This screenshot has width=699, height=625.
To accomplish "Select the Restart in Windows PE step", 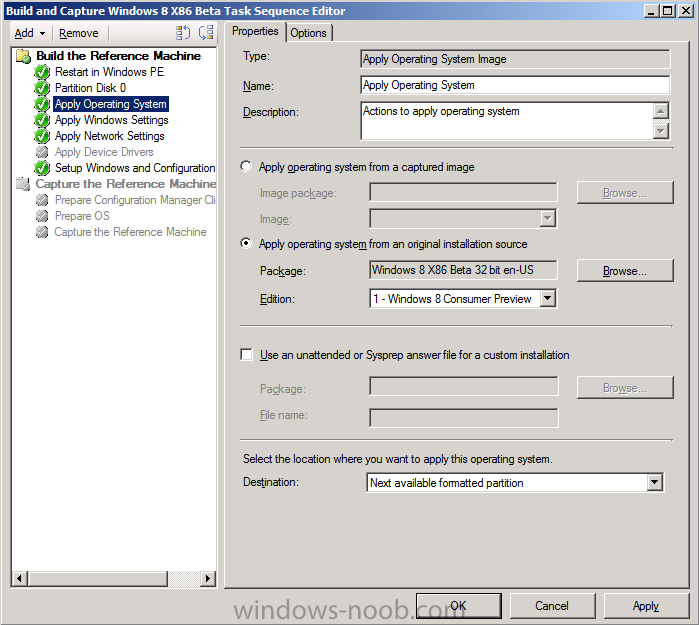I will [x=109, y=72].
